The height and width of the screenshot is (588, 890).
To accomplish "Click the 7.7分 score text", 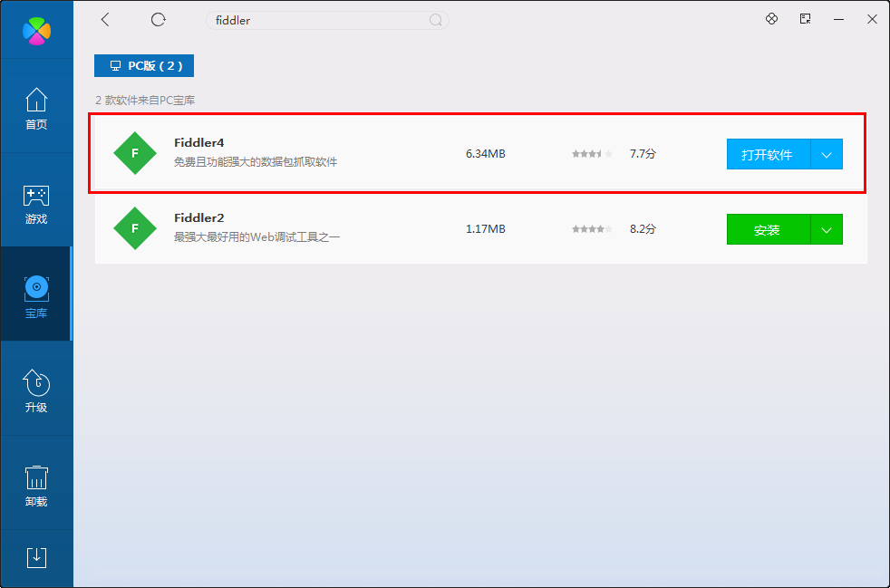I will tap(643, 154).
